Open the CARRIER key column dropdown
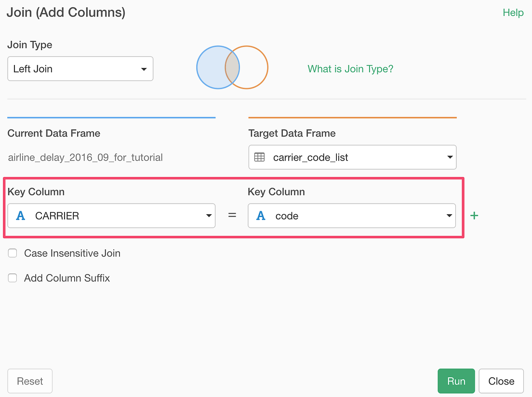Viewport: 532px width, 397px height. (x=111, y=216)
